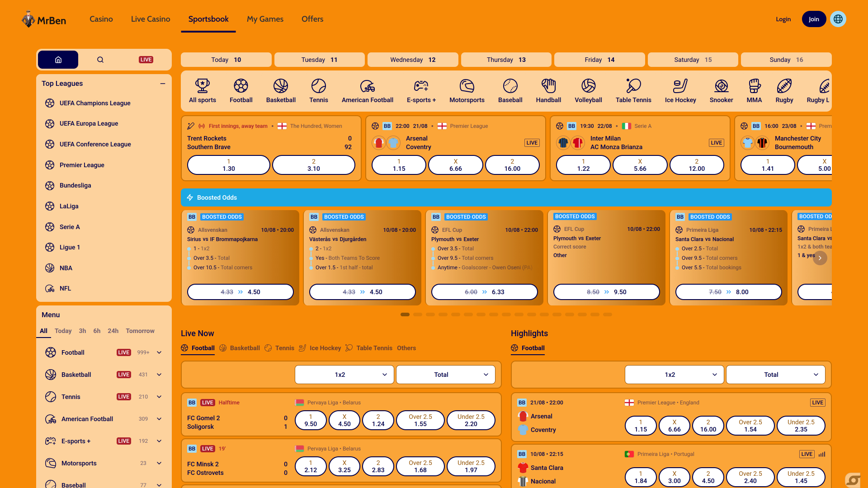Image resolution: width=868 pixels, height=488 pixels.
Task: Open the My Games tab
Action: pos(265,19)
